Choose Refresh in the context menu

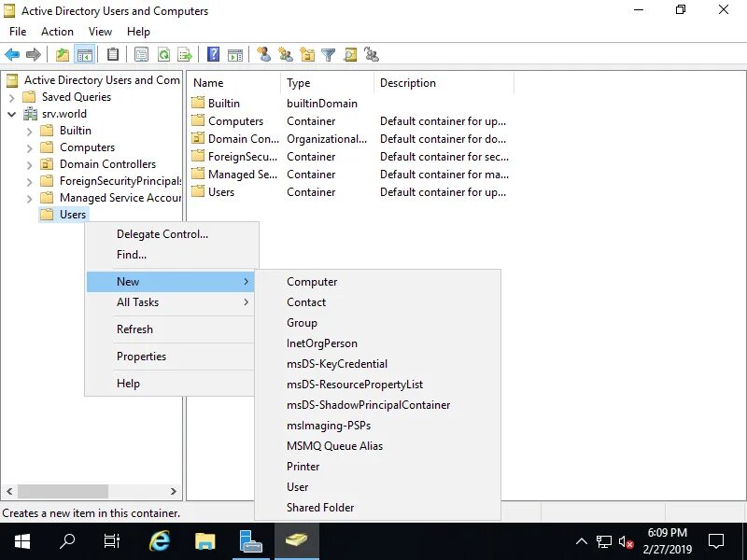coord(170,329)
